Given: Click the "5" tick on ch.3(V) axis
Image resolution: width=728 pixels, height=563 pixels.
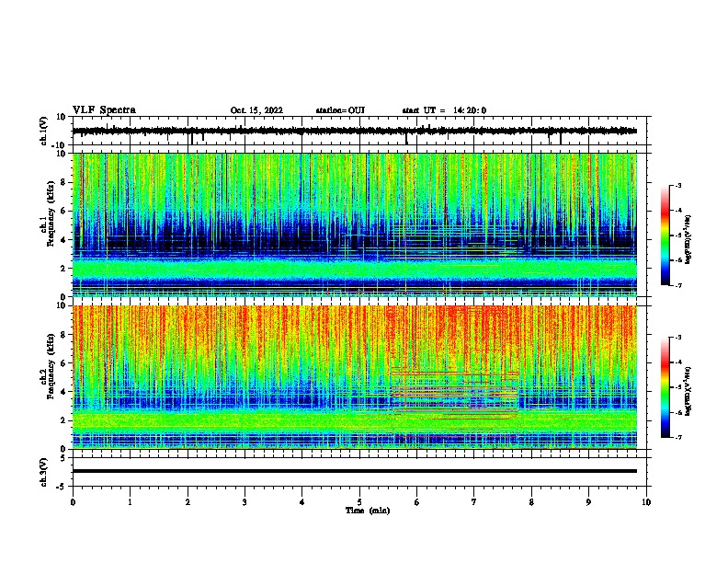Looking at the screenshot, I should (x=63, y=458).
